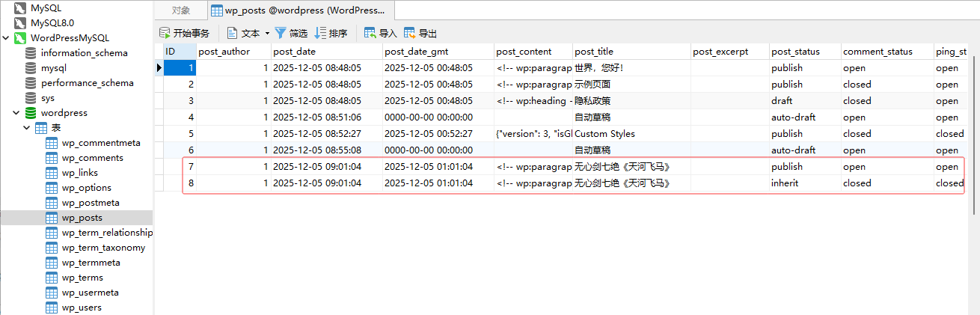Click the 导入 import icon
Image resolution: width=980 pixels, height=315 pixels.
tap(370, 33)
